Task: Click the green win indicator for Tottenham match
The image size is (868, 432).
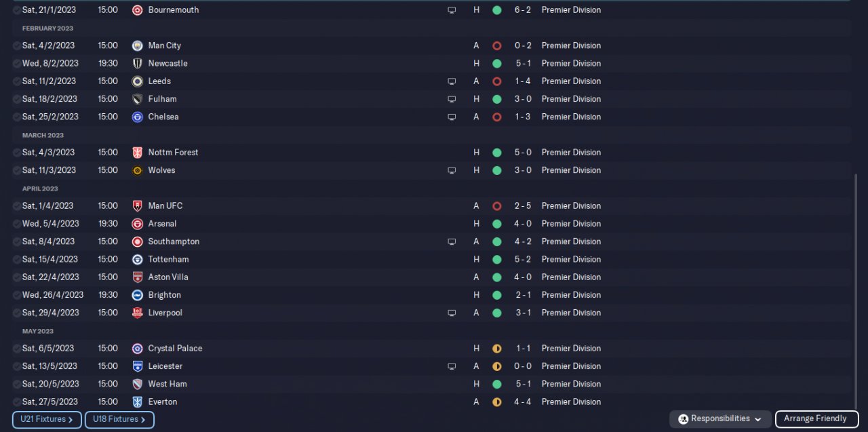Action: [496, 259]
